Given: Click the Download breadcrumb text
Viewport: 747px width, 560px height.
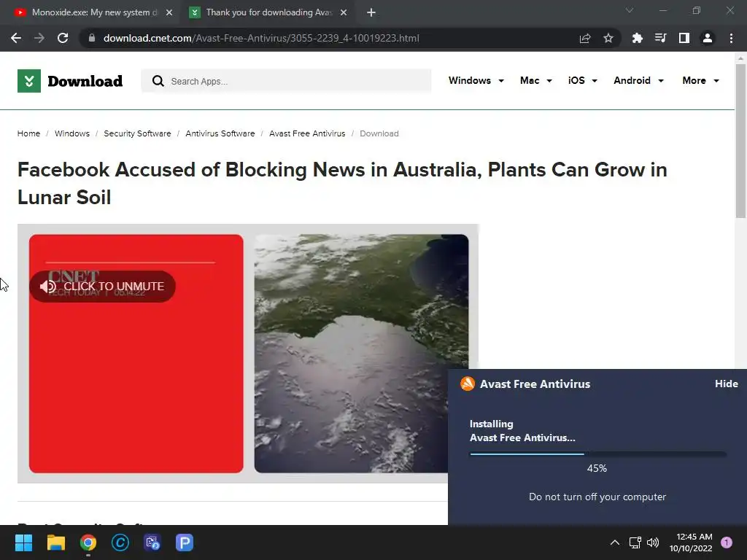Looking at the screenshot, I should [379, 133].
